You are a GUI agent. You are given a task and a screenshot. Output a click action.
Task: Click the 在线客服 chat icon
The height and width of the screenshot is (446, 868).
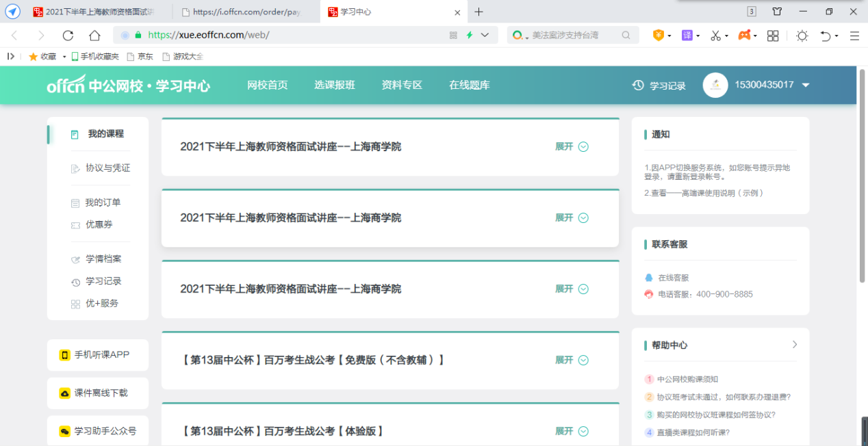pyautogui.click(x=649, y=278)
